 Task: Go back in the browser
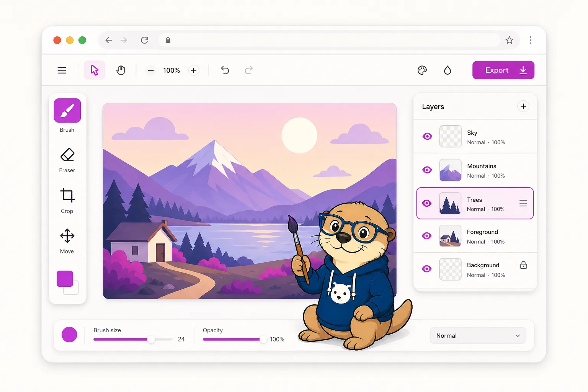pos(109,40)
